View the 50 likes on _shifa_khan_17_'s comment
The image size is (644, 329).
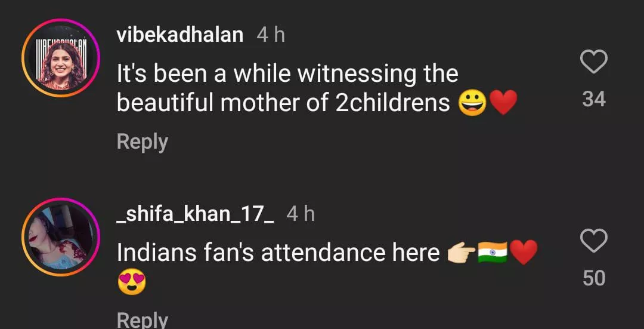[594, 278]
